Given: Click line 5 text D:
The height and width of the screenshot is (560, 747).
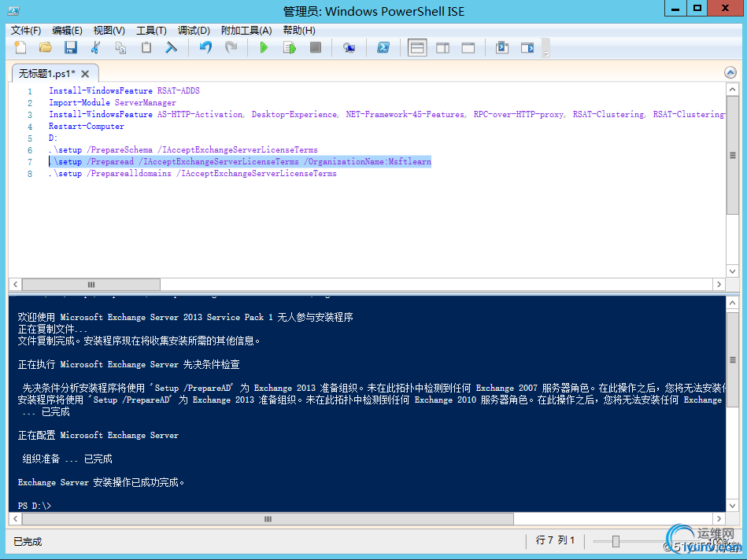Looking at the screenshot, I should pos(53,138).
